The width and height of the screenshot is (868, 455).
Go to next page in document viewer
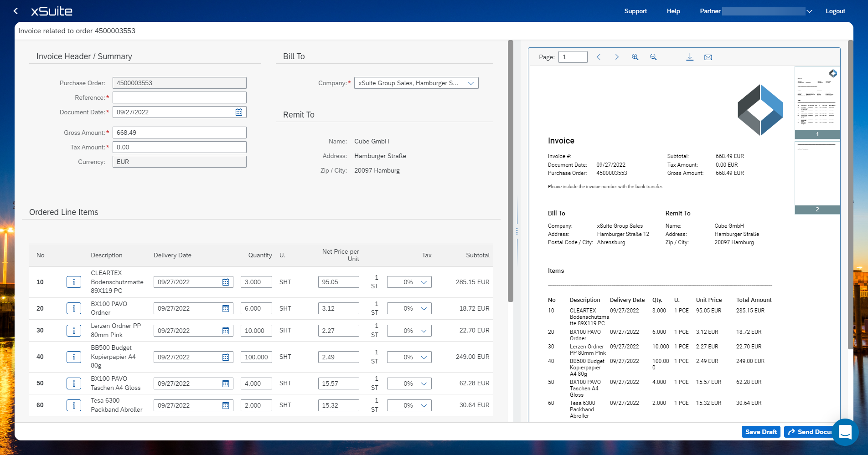pos(617,57)
